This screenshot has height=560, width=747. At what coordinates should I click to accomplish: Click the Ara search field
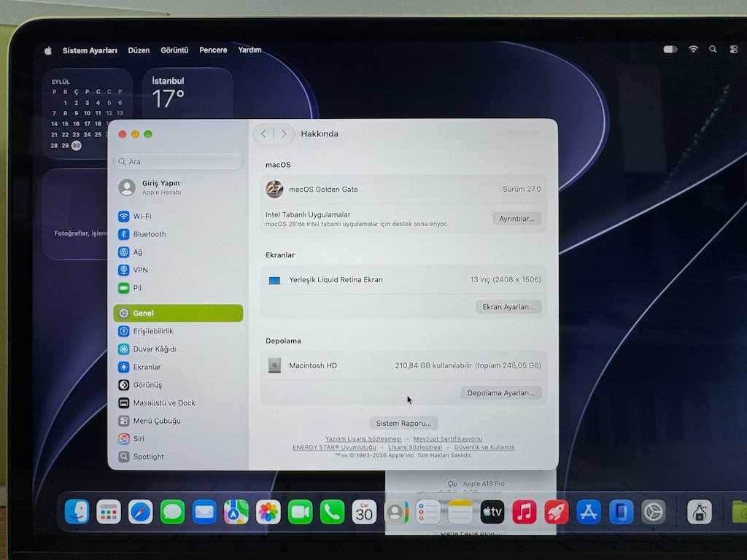(x=178, y=161)
